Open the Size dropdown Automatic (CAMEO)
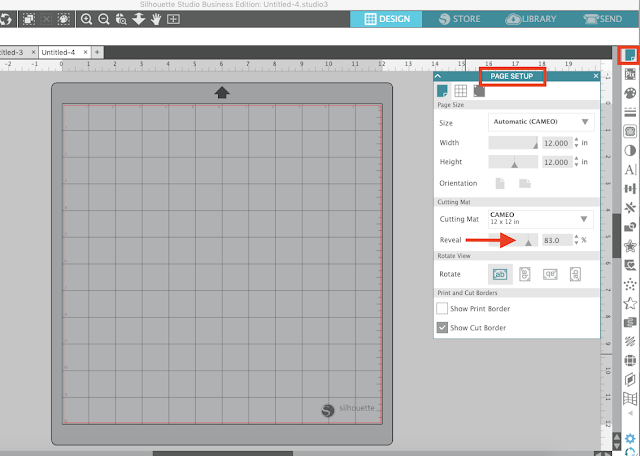 541,122
